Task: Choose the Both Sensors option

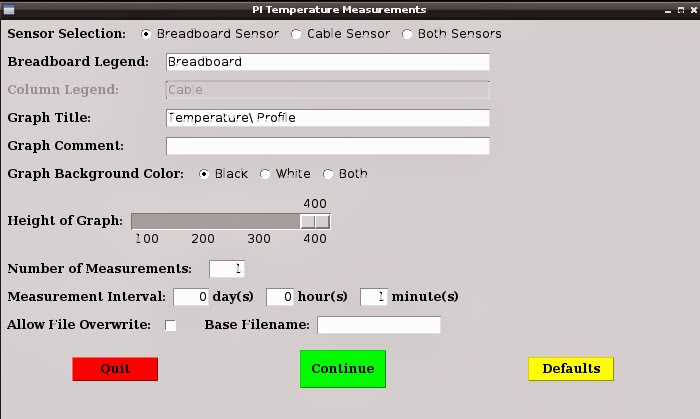Action: 407,34
